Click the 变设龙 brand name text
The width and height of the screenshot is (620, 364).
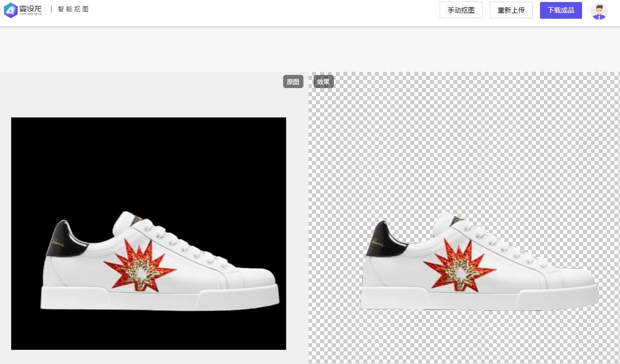tap(30, 9)
